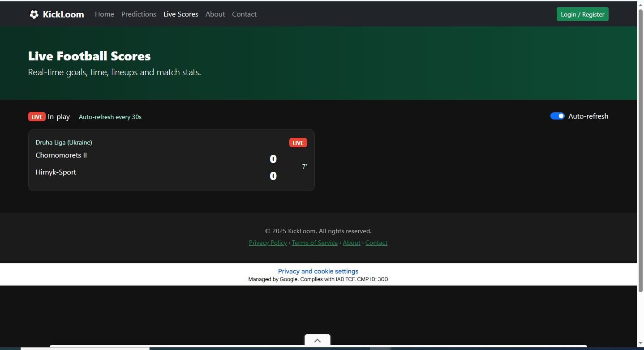Open the Home navigation item
Viewport: 644px width, 350px height.
104,14
